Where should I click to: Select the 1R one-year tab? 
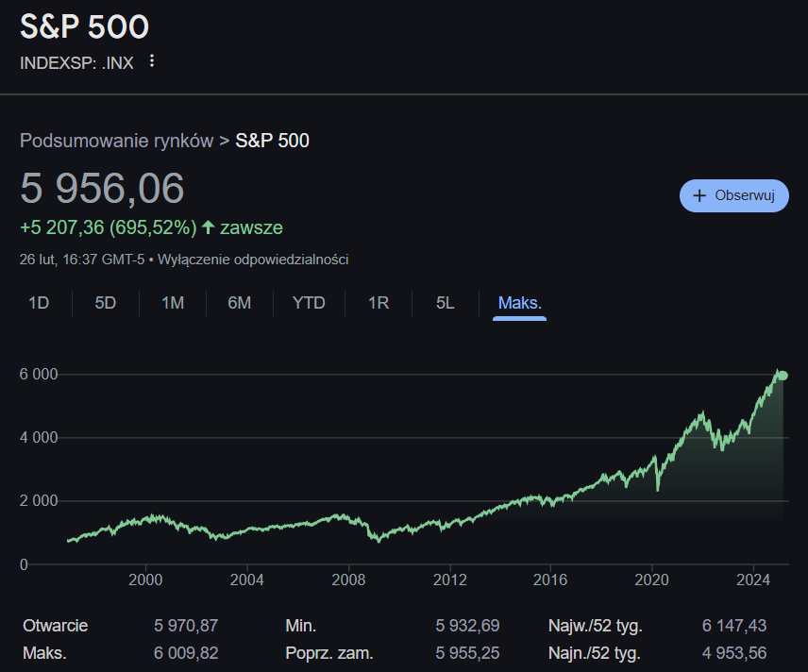(379, 303)
